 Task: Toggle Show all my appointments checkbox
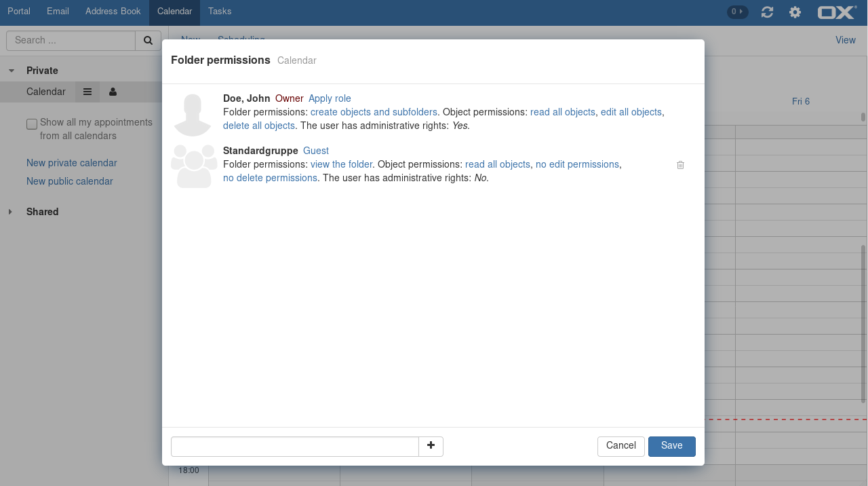coord(32,124)
